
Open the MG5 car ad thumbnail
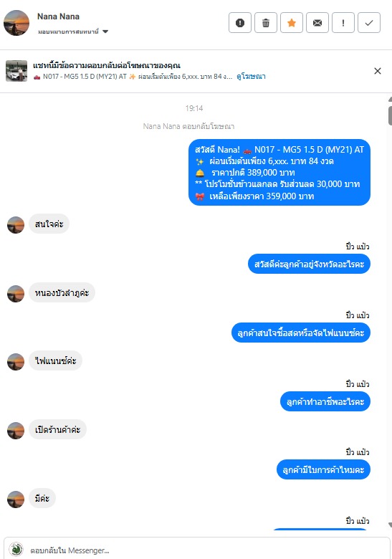pos(16,71)
